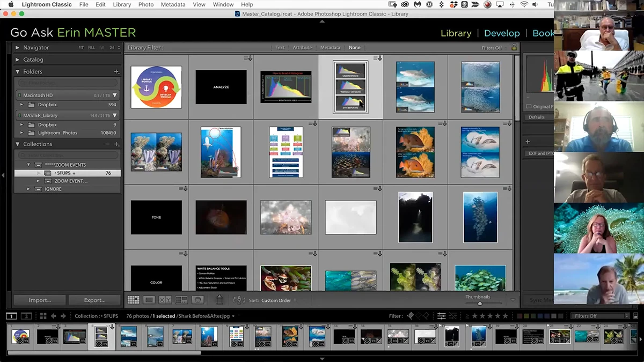Image resolution: width=644 pixels, height=362 pixels.
Task: Select the Painter spray can tool
Action: point(219,300)
